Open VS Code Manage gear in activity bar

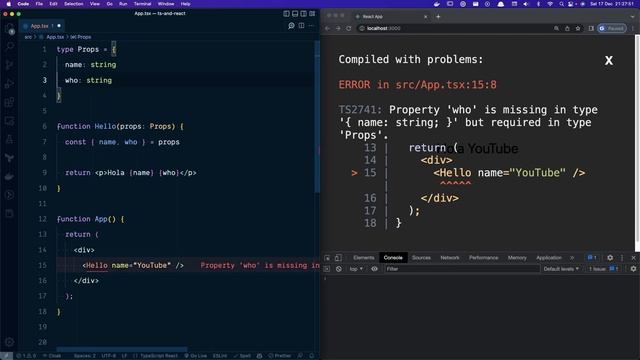9,342
